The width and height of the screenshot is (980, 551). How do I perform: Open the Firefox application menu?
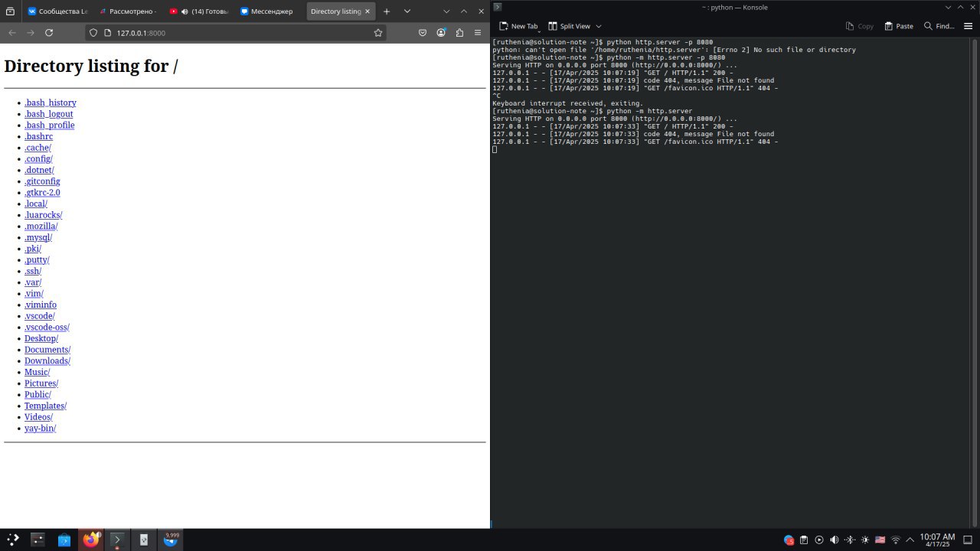[478, 33]
